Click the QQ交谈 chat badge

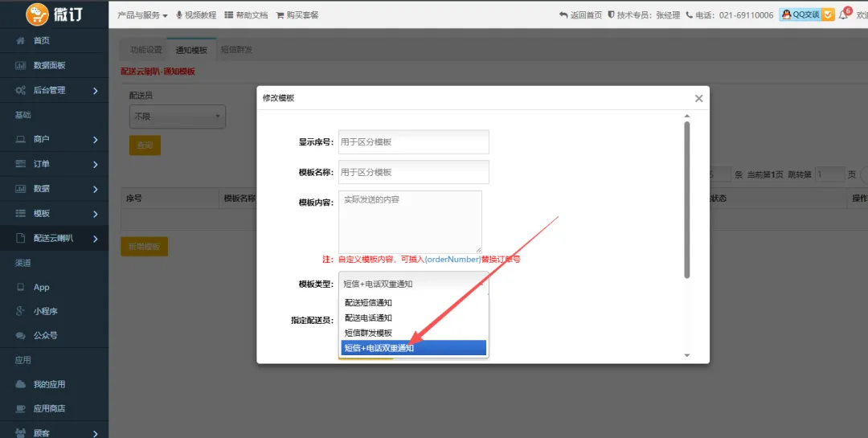pos(807,15)
